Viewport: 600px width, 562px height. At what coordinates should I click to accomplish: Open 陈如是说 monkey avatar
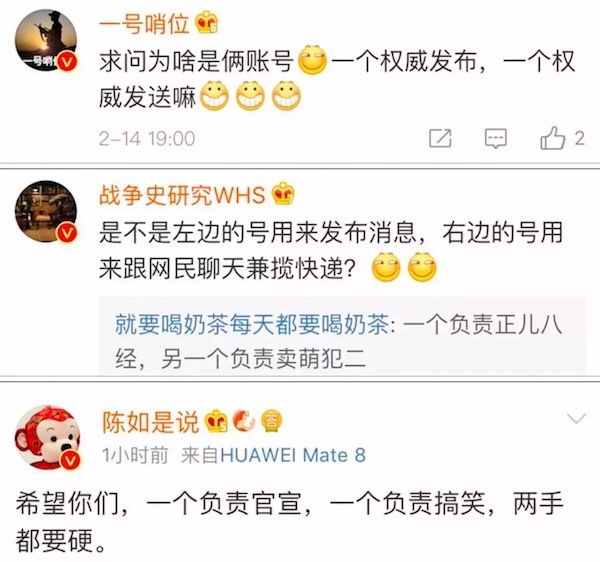pyautogui.click(x=47, y=437)
